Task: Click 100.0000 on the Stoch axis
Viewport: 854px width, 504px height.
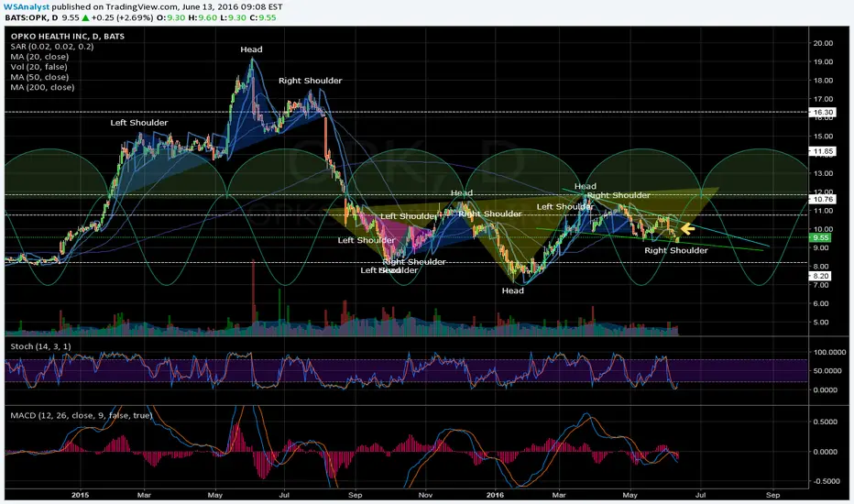Action: coord(829,353)
